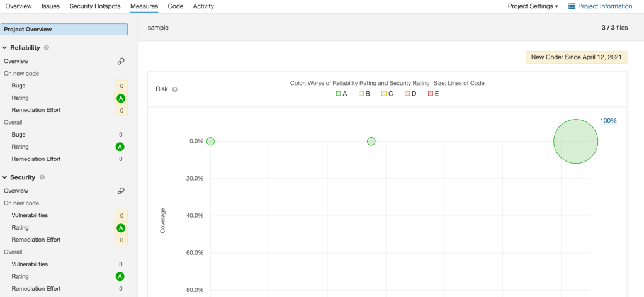Click the large green bubble in chart

click(575, 142)
